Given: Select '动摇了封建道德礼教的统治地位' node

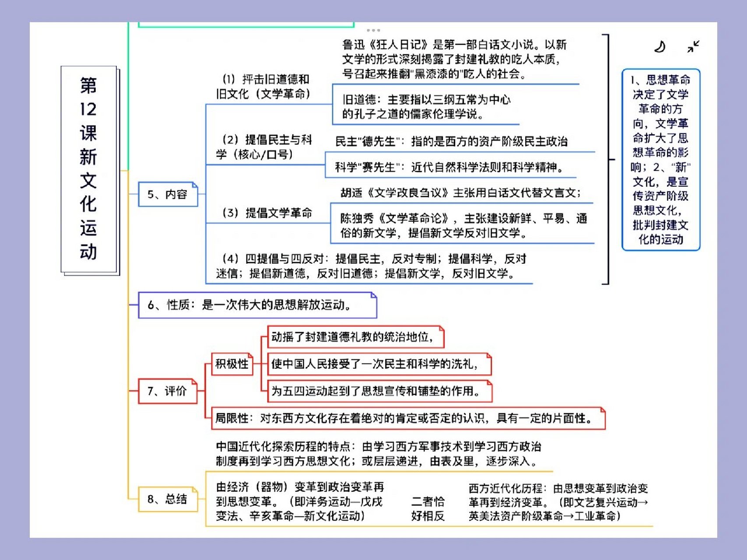Looking at the screenshot, I should (355, 337).
